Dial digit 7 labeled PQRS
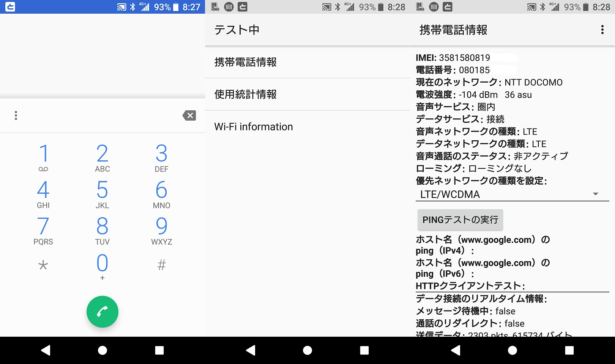The height and width of the screenshot is (364, 615). (43, 231)
